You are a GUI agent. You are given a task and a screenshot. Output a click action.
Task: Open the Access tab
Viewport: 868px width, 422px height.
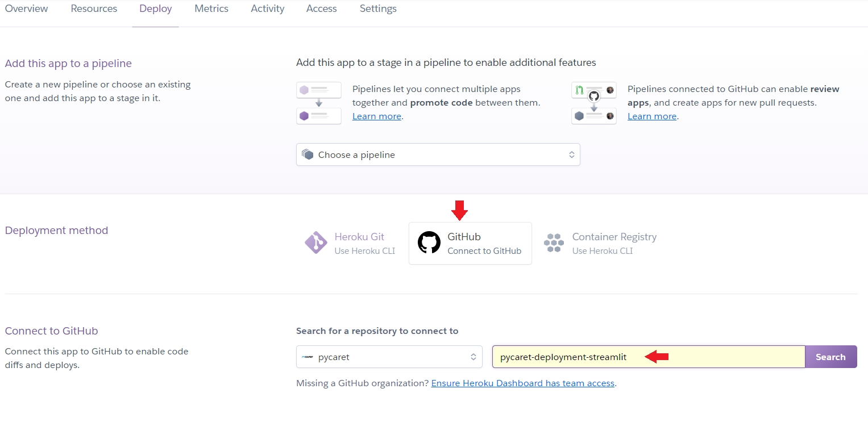(x=321, y=9)
